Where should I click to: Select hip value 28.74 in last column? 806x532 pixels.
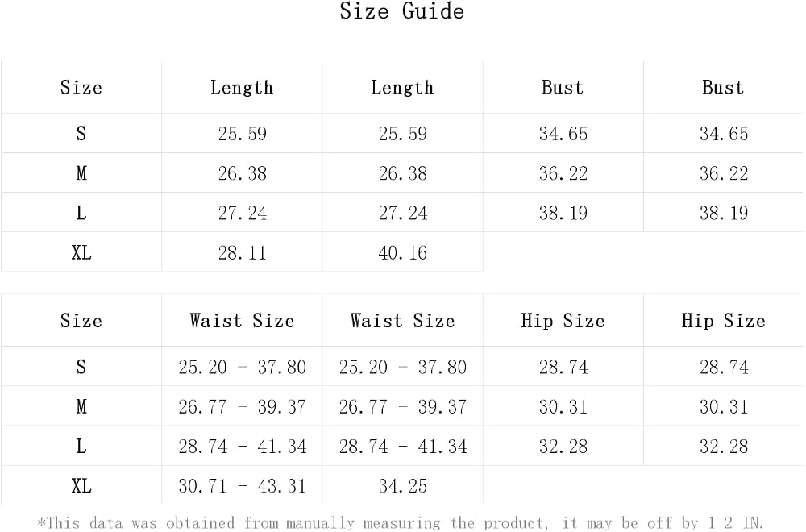pyautogui.click(x=724, y=367)
